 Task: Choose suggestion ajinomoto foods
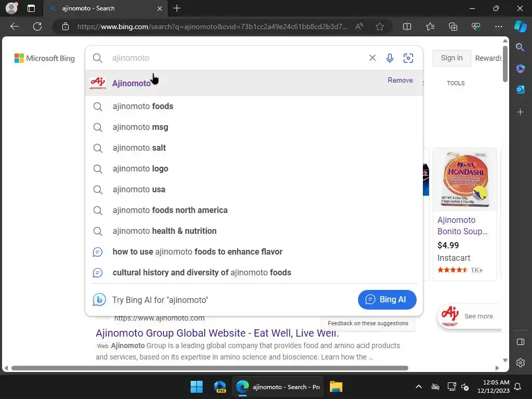pyautogui.click(x=254, y=106)
